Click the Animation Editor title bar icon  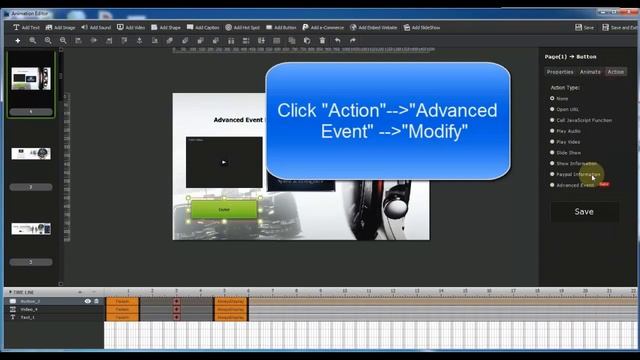tap(7, 13)
